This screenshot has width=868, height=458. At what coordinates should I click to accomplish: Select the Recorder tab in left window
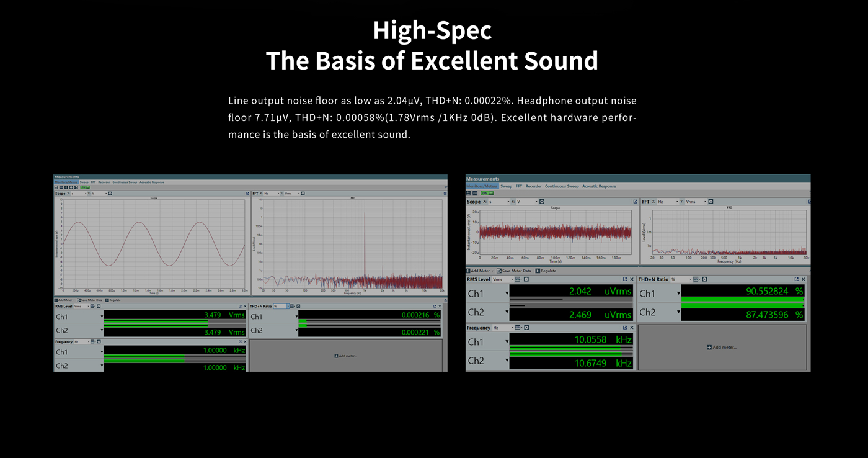[x=104, y=182]
